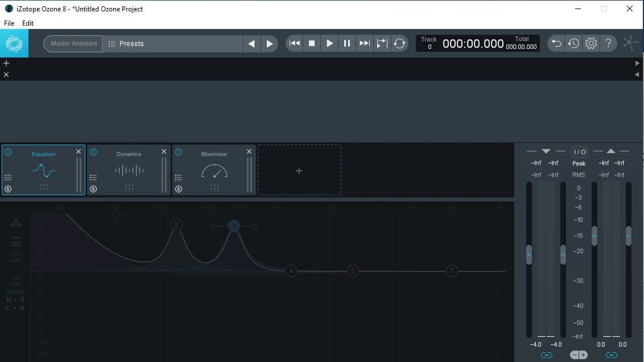Solo the Maximizer module

(x=179, y=189)
